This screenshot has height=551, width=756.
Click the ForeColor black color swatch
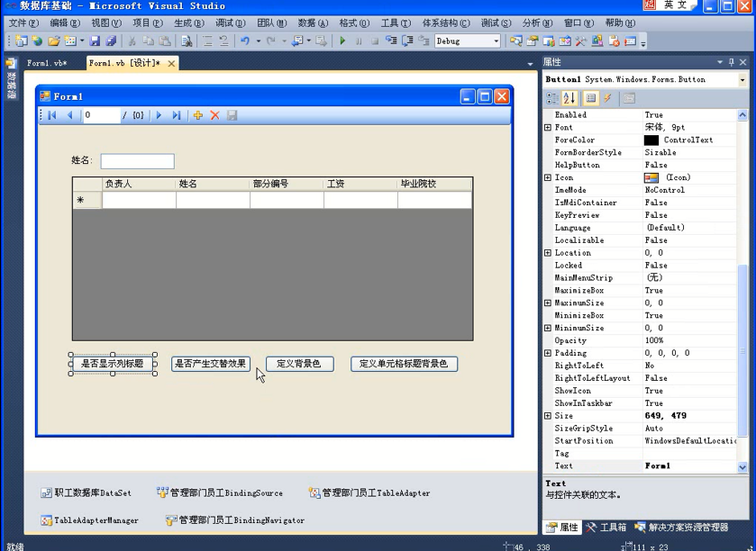[651, 140]
